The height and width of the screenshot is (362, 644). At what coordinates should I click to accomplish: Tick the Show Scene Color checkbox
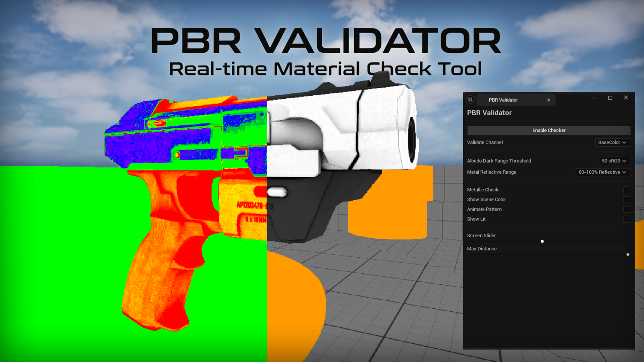[x=627, y=200]
